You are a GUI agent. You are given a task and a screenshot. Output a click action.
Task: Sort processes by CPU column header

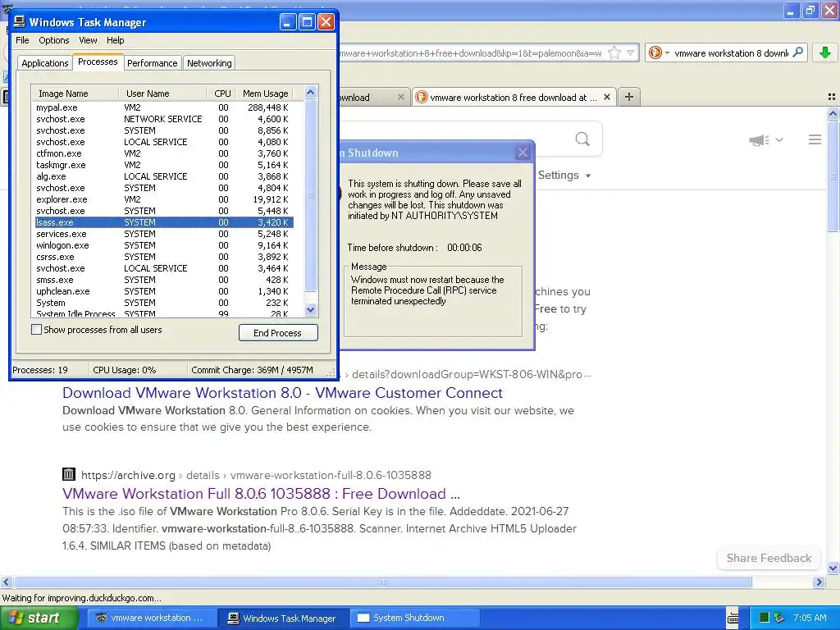pyautogui.click(x=222, y=94)
